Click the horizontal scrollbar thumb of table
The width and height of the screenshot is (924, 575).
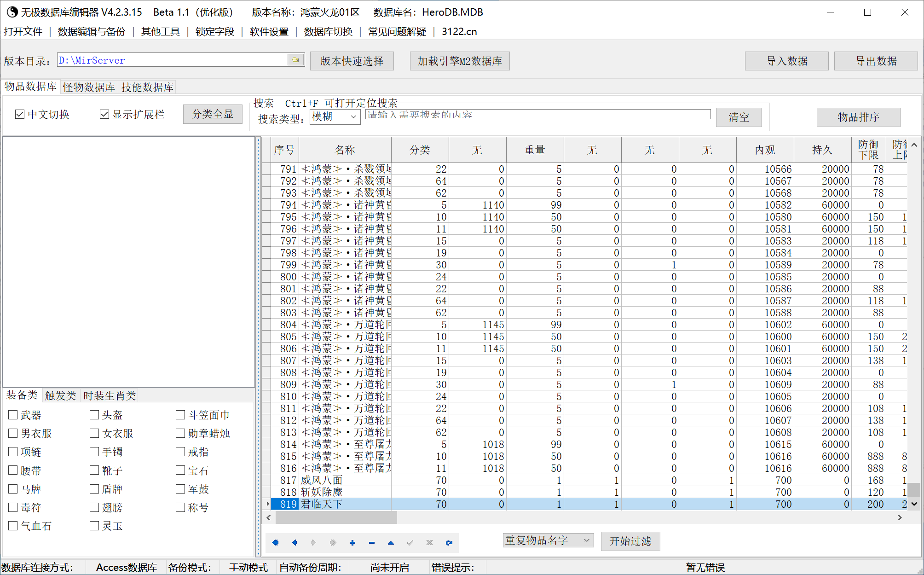(x=336, y=517)
